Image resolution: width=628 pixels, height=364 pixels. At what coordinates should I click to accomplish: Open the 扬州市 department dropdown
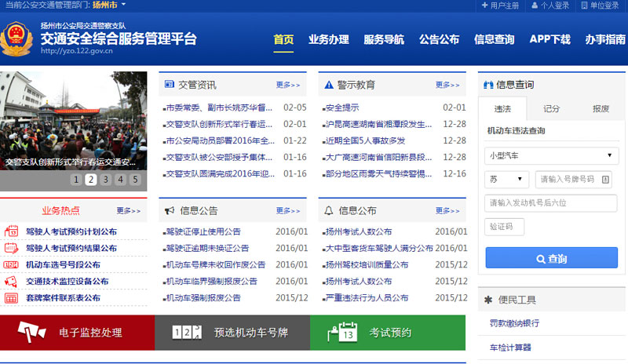109,5
